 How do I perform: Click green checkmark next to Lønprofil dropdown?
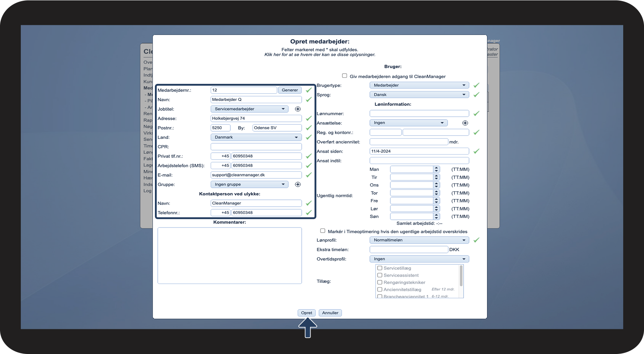(x=476, y=240)
